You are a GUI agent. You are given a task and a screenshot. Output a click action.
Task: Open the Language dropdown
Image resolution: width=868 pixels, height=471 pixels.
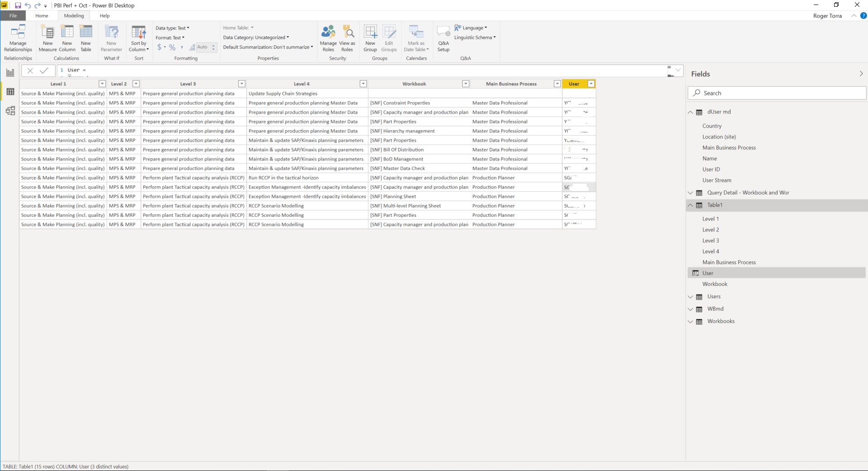coord(471,28)
